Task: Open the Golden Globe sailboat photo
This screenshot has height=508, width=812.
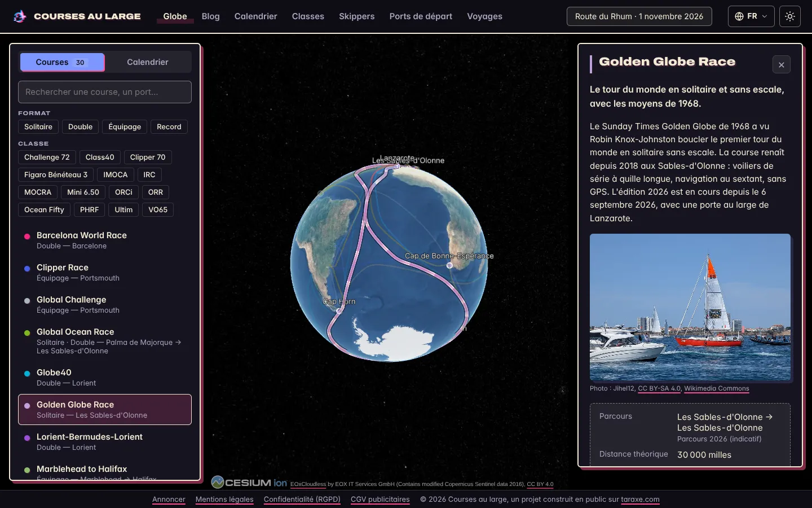Action: coord(690,307)
